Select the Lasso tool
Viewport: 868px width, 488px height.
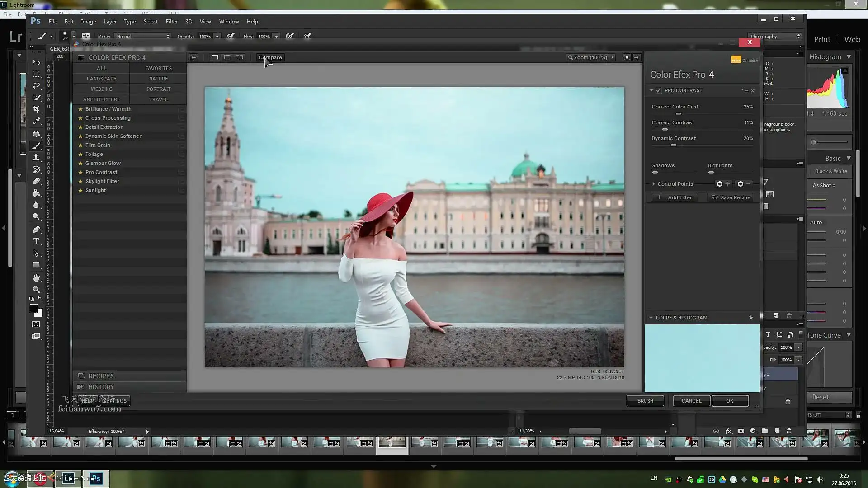[36, 86]
